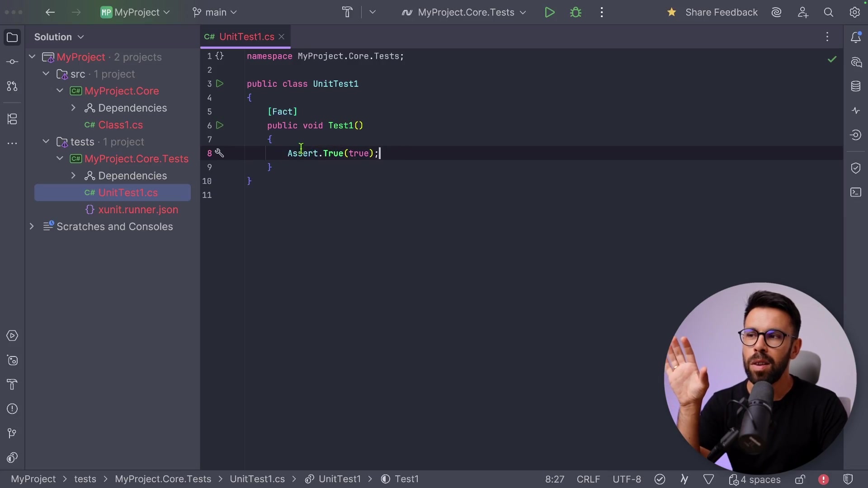Image resolution: width=868 pixels, height=488 pixels.
Task: Open the IDE settings gear
Action: pyautogui.click(x=854, y=12)
